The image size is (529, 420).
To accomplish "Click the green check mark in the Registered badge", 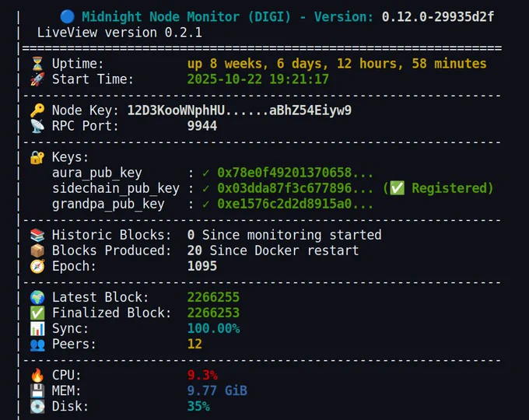I will click(397, 188).
